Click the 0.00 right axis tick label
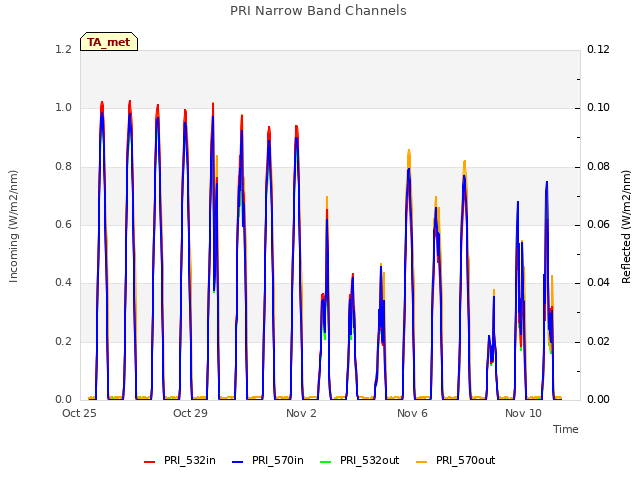The image size is (640, 480). click(x=598, y=399)
